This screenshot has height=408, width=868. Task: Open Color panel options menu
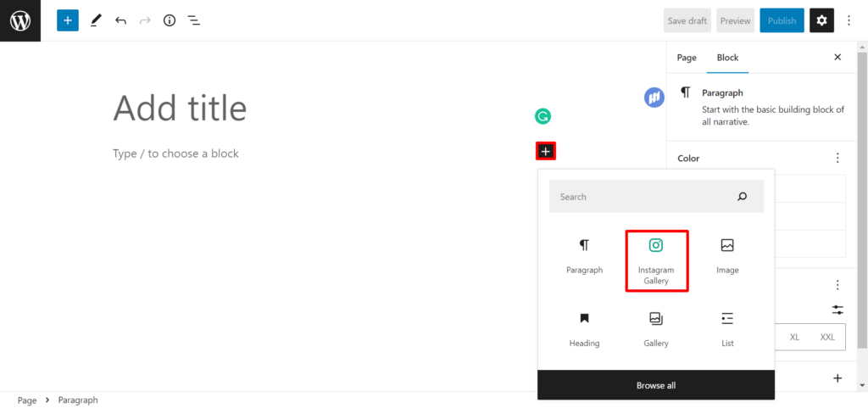[837, 158]
